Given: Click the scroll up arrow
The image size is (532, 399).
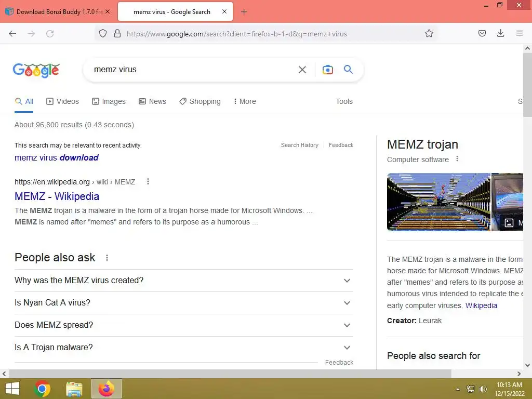Looking at the screenshot, I should (x=527, y=48).
